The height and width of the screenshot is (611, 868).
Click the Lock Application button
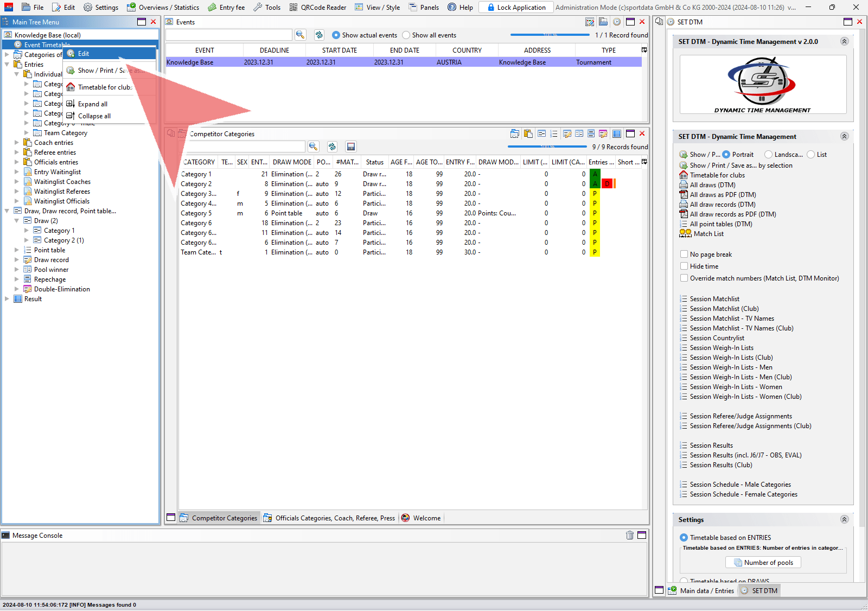coord(516,7)
